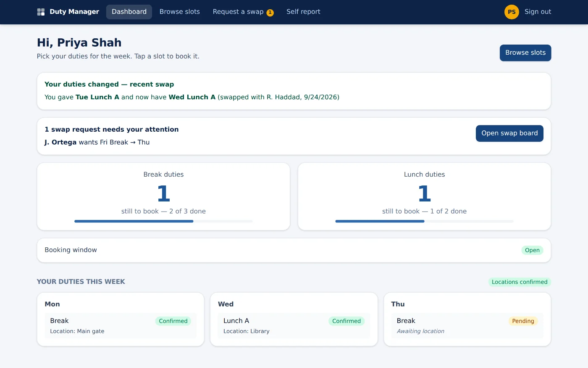Screen dimensions: 588x368
Task: Click the Break duties progress bar
Action: (x=163, y=221)
